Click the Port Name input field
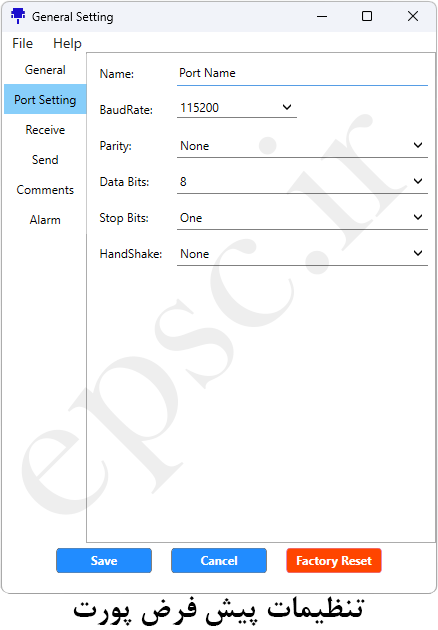 coord(302,74)
